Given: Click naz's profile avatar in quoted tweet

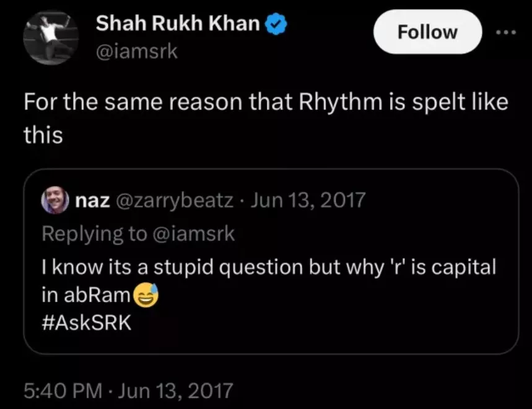Looking at the screenshot, I should coord(56,200).
